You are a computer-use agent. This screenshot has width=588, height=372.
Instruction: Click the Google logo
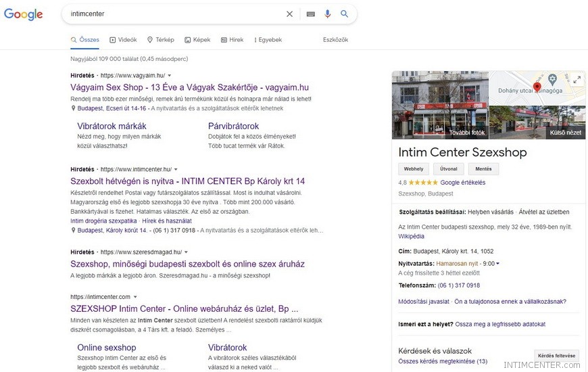coord(24,15)
